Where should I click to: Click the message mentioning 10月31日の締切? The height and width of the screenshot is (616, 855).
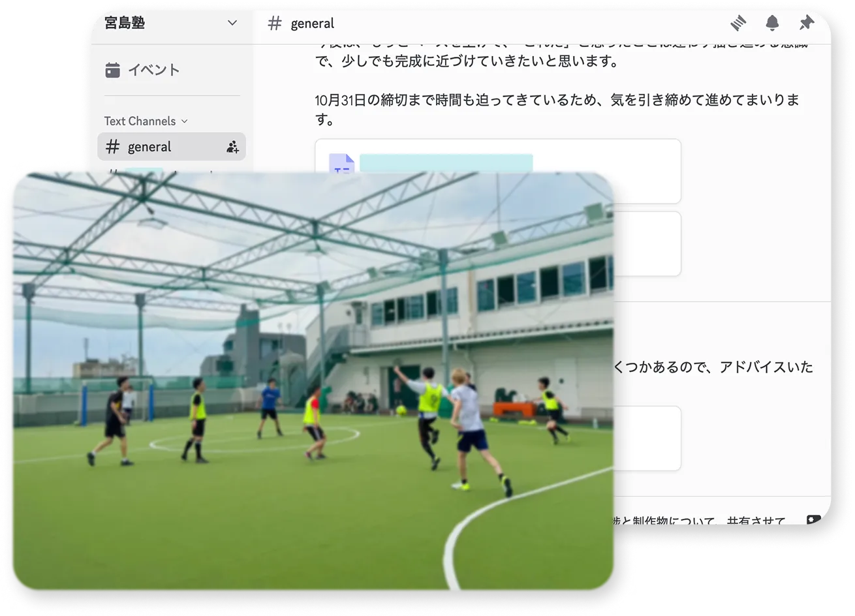[556, 110]
